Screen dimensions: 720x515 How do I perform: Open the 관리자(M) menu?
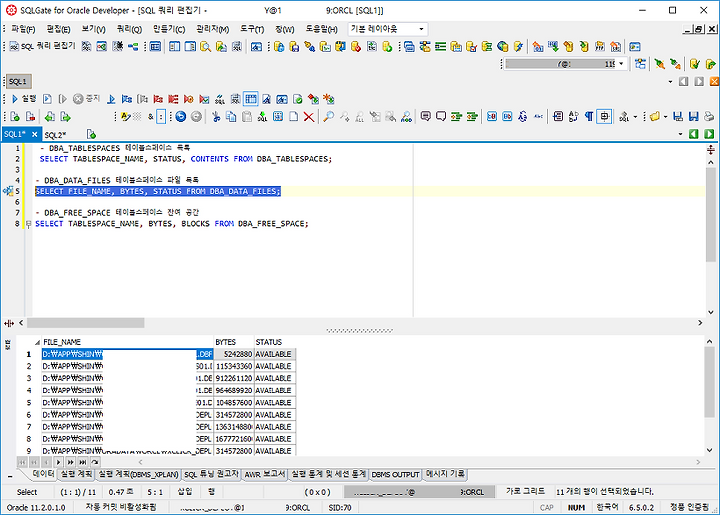point(213,29)
